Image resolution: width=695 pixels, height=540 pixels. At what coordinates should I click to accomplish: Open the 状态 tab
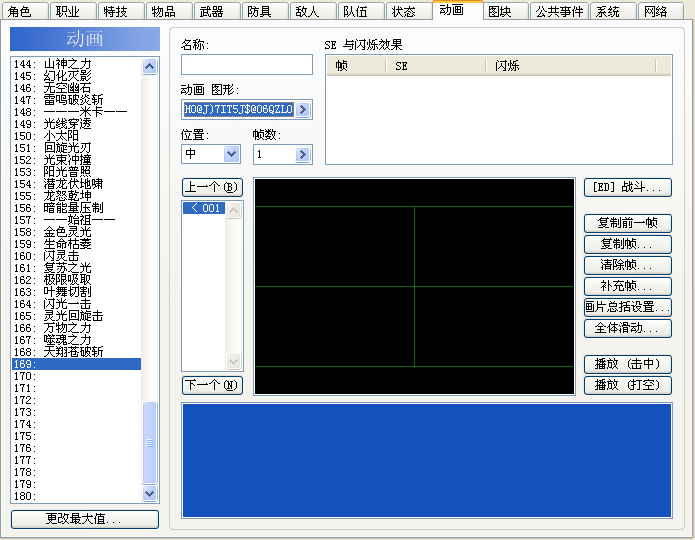(409, 11)
